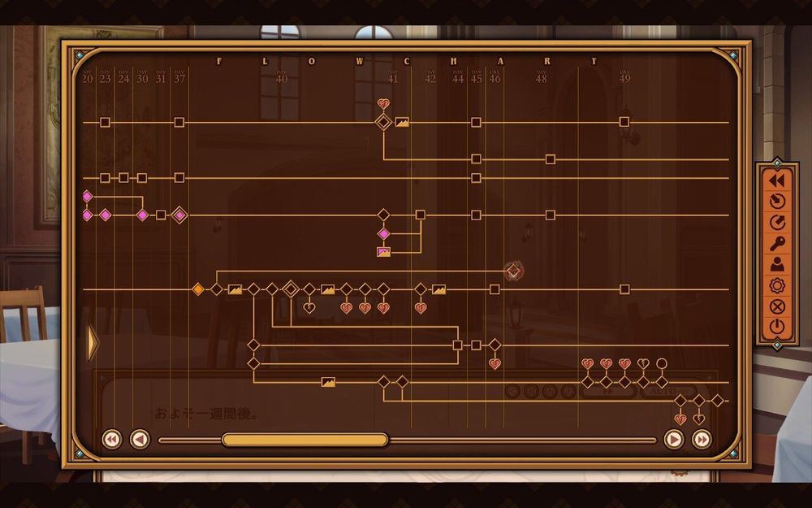Select the pink double-bordered diamond at Day 37

click(179, 215)
